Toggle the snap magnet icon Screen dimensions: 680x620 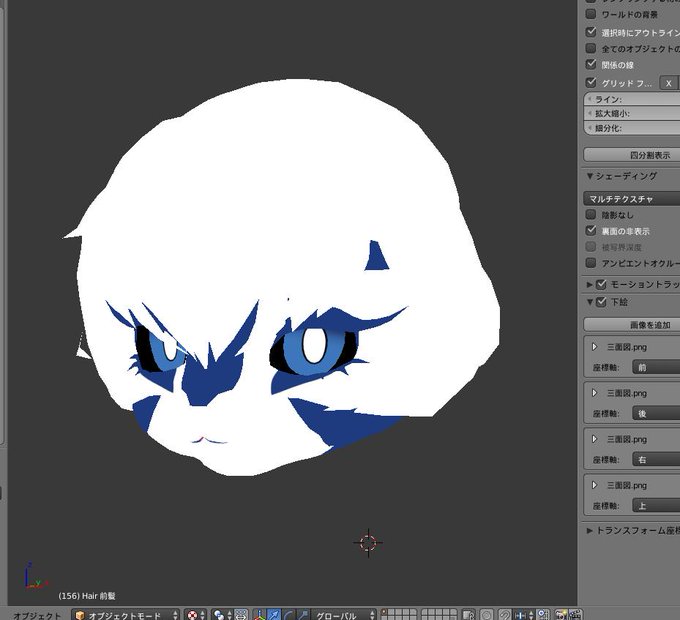(x=505, y=615)
